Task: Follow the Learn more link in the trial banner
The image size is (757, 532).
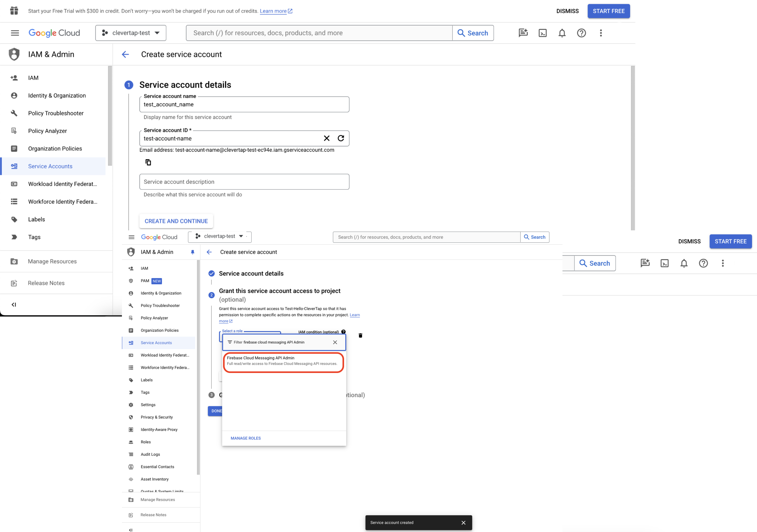Action: pyautogui.click(x=276, y=11)
